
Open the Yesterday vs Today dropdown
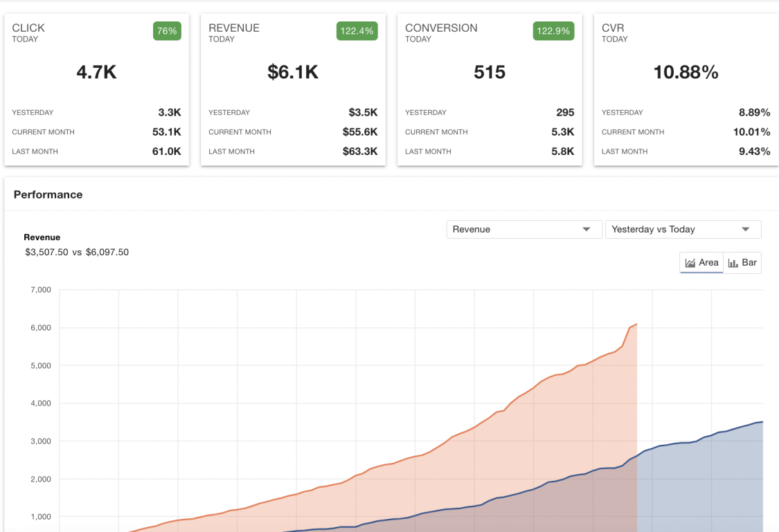tap(683, 229)
